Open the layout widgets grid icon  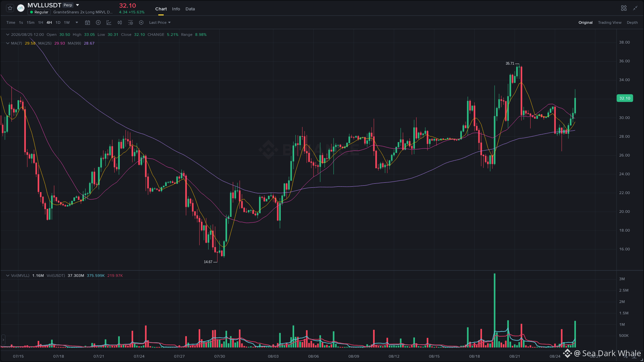tap(624, 8)
